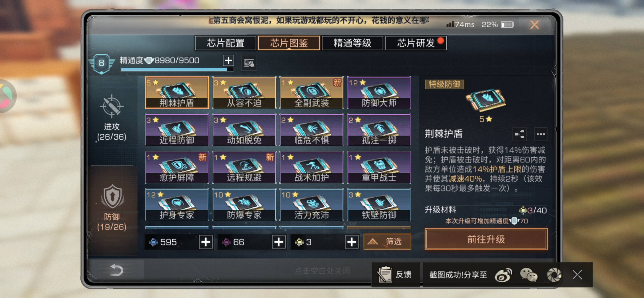Open the chip tree diagram icon
Screen dimensions: 644x298
pos(520,134)
